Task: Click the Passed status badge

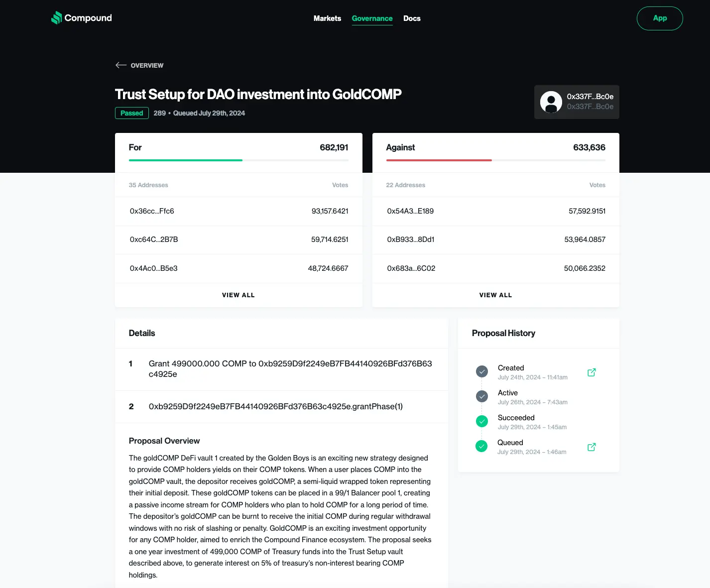Action: tap(131, 113)
